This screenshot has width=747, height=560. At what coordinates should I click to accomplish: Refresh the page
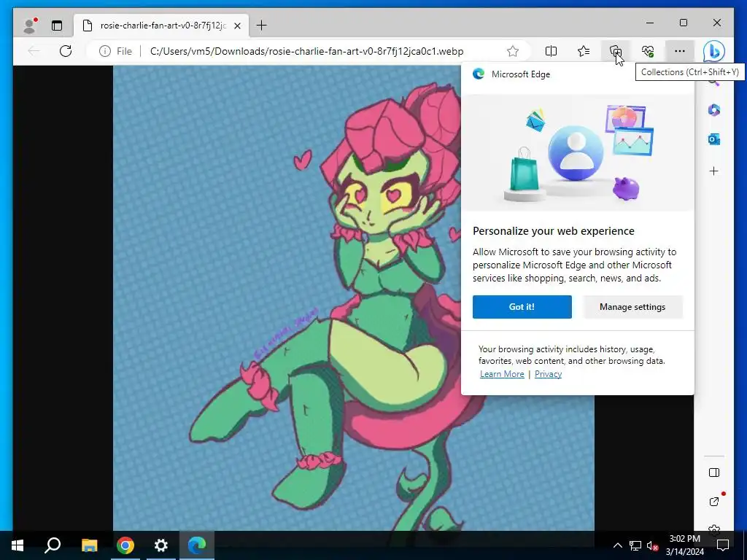coord(66,51)
